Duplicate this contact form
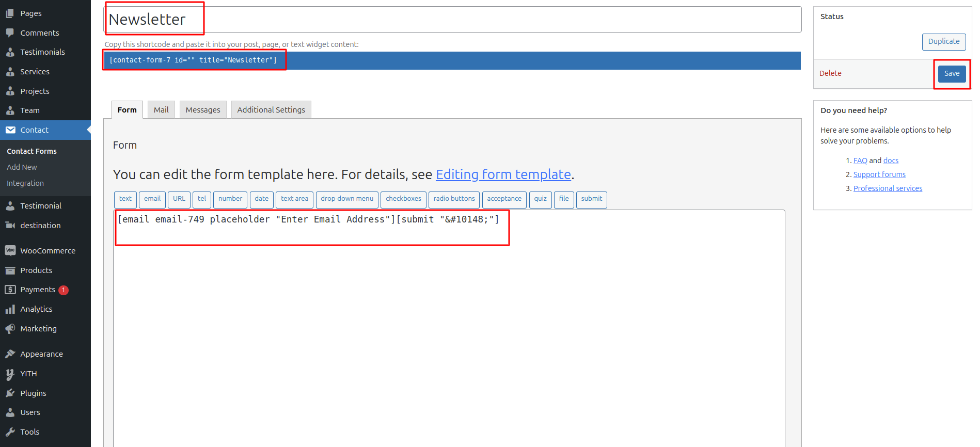This screenshot has height=447, width=980. coord(944,42)
